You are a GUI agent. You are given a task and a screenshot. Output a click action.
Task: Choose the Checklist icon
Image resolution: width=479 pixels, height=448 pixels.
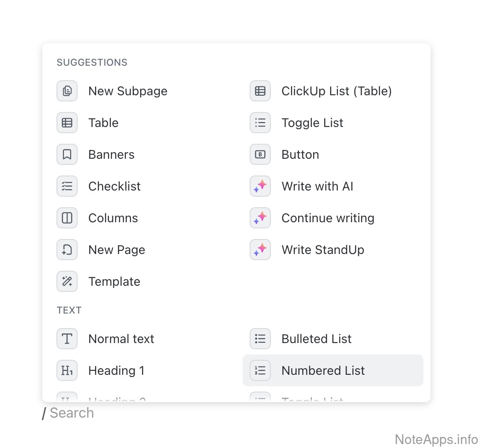[67, 187]
